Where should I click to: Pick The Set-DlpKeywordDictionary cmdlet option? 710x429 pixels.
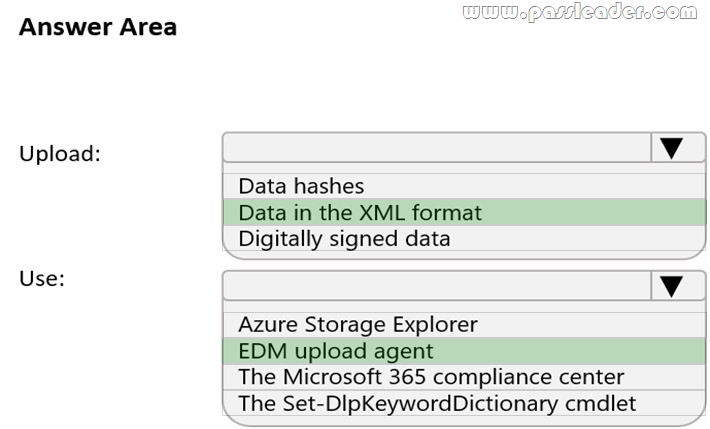pos(437,403)
